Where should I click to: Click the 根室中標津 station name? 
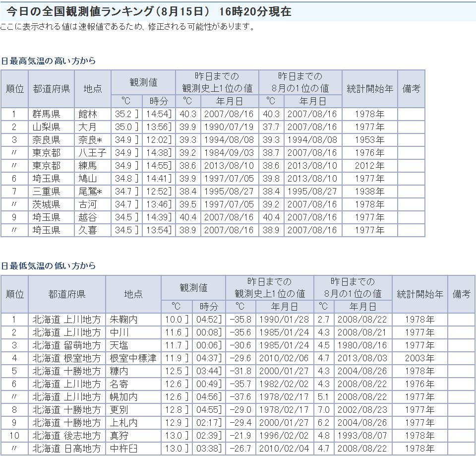[133, 358]
